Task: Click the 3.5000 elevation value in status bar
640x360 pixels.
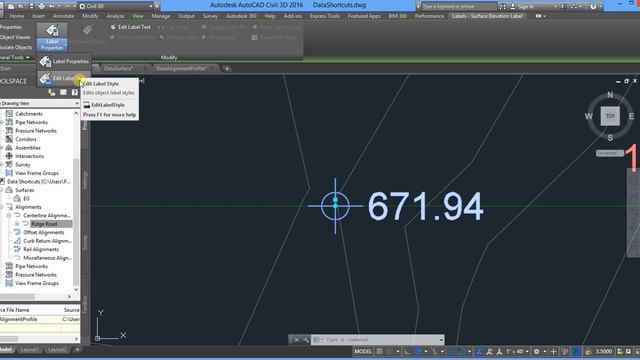Action: [x=604, y=351]
